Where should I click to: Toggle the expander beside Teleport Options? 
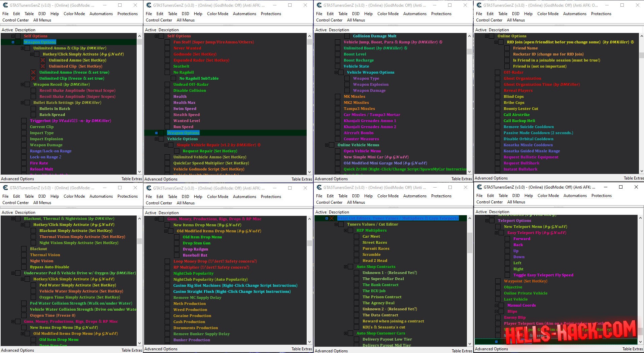point(487,221)
